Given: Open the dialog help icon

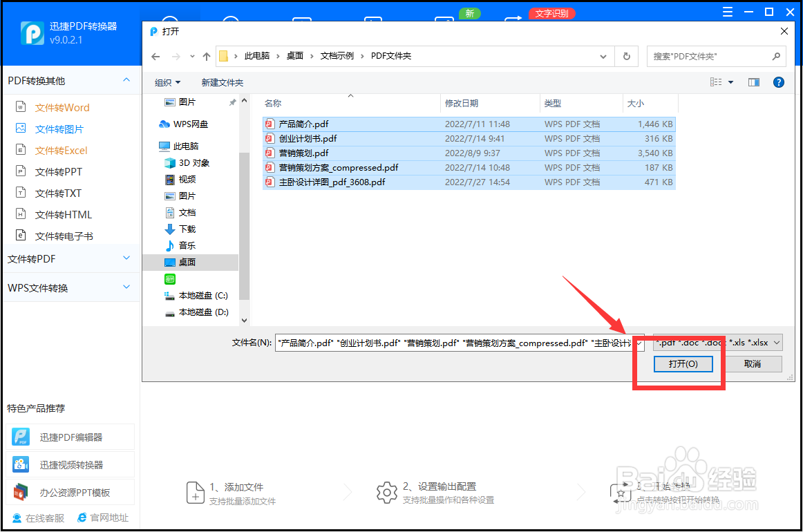Looking at the screenshot, I should click(x=778, y=82).
